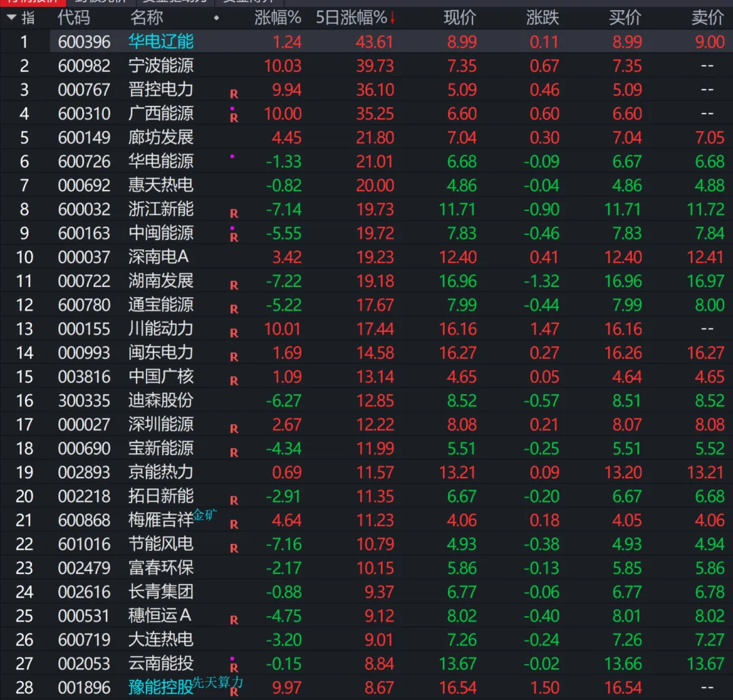
Task: Click the R marker in the 闽东电力 row
Action: pos(234,357)
